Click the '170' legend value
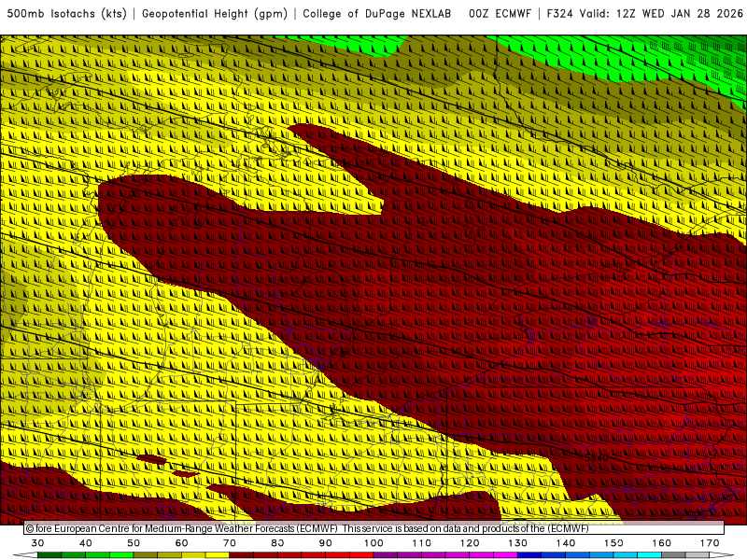Screen dimensions: 747x560 [x=710, y=543]
